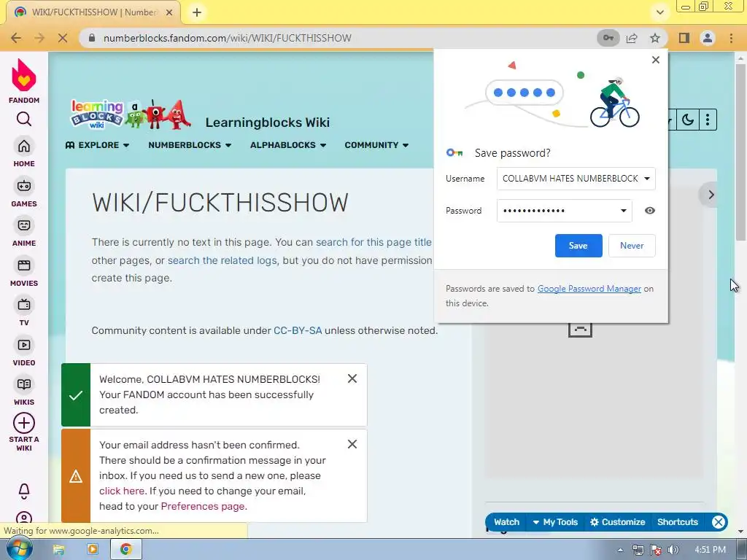Viewport: 747px width, 560px height.
Task: Click Never in the password prompt
Action: coord(632,246)
